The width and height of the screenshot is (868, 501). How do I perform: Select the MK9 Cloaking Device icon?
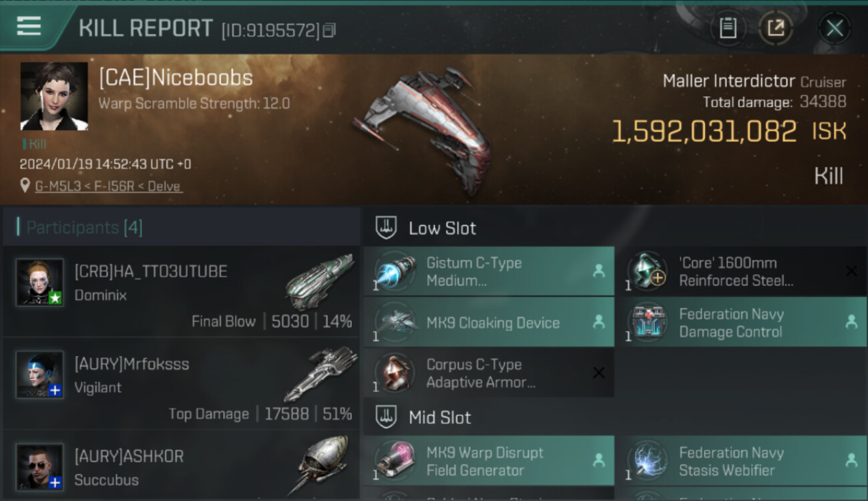click(396, 323)
